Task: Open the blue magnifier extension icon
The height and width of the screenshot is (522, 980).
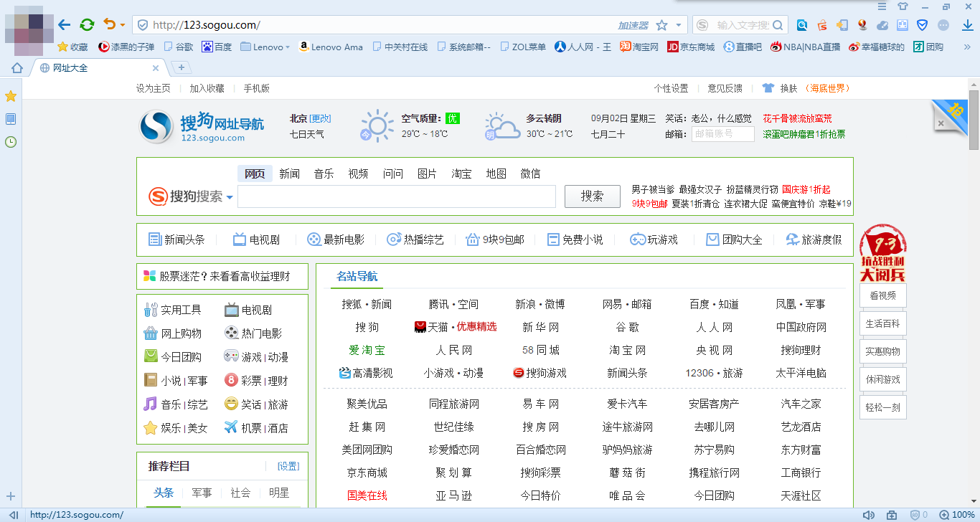Action: pyautogui.click(x=802, y=25)
